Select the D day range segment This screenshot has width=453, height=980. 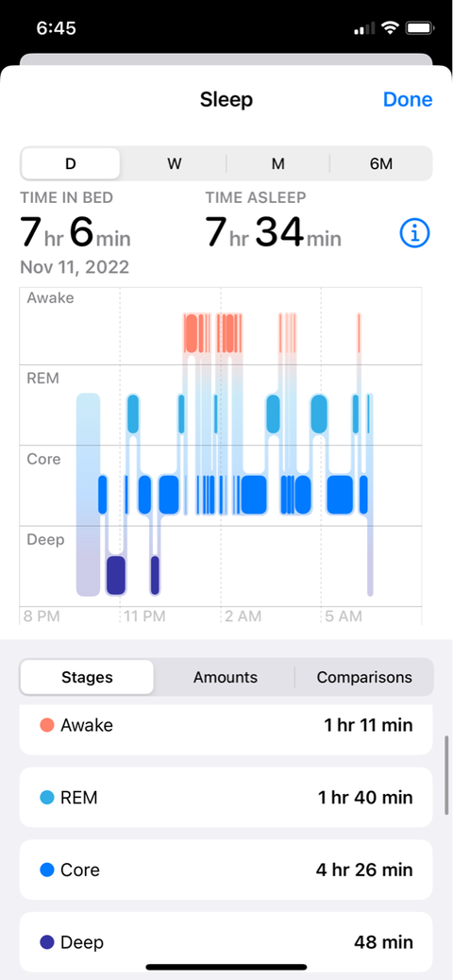(71, 163)
